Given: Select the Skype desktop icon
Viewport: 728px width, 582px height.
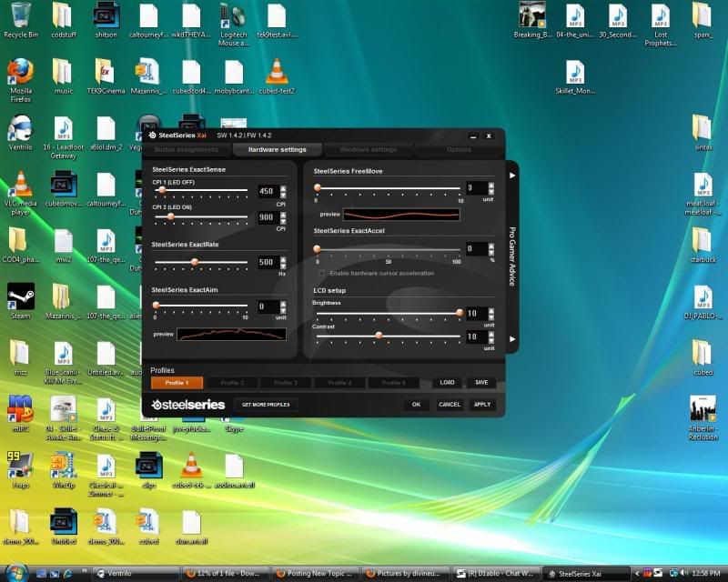Looking at the screenshot, I should point(234,425).
